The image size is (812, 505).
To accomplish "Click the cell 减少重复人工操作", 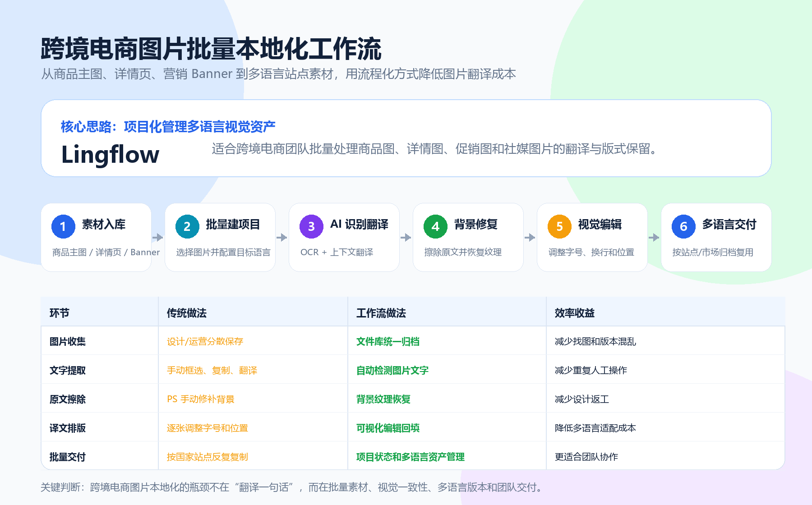I will tap(591, 371).
